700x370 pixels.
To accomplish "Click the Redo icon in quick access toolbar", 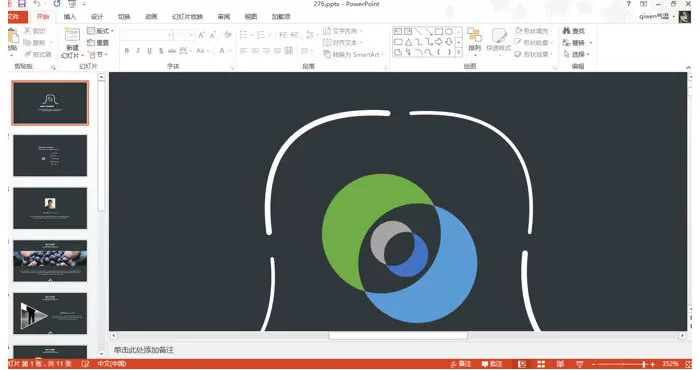I will click(57, 4).
